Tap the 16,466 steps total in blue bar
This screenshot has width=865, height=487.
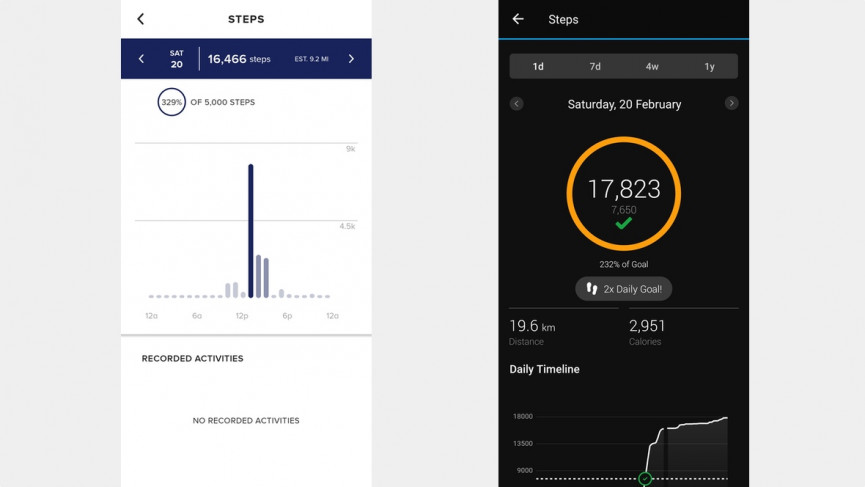(238, 59)
